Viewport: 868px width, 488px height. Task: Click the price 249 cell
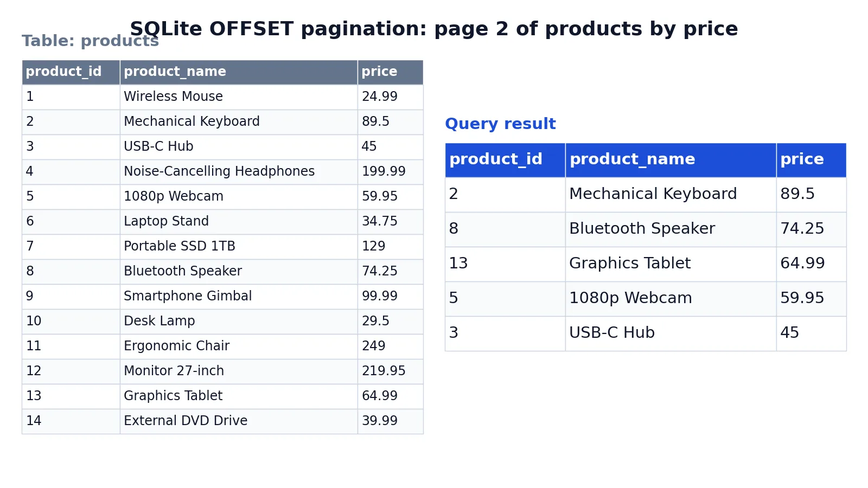coord(391,346)
